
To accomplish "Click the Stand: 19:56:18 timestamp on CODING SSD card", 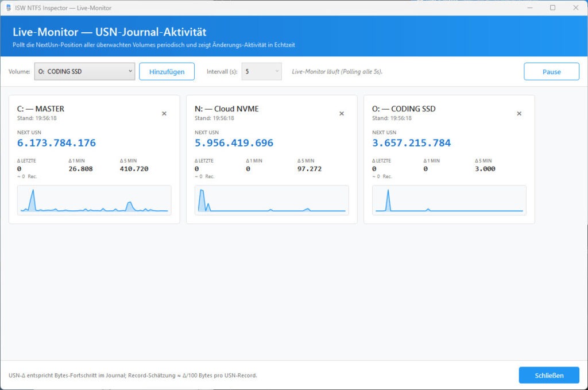I will 392,118.
